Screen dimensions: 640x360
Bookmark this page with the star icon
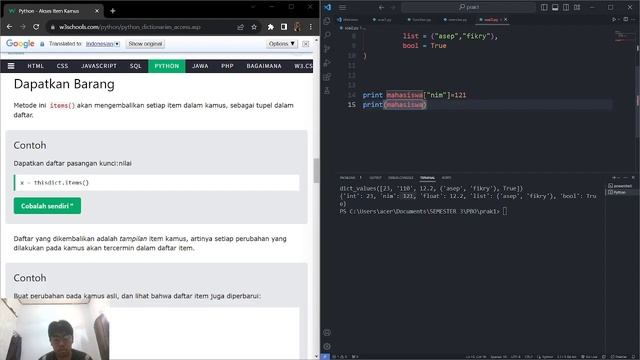point(254,27)
